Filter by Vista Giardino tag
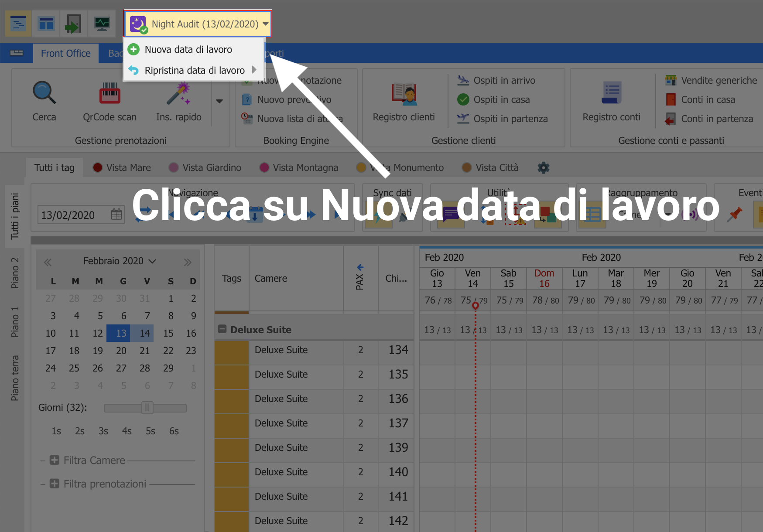The width and height of the screenshot is (763, 532). 205,167
